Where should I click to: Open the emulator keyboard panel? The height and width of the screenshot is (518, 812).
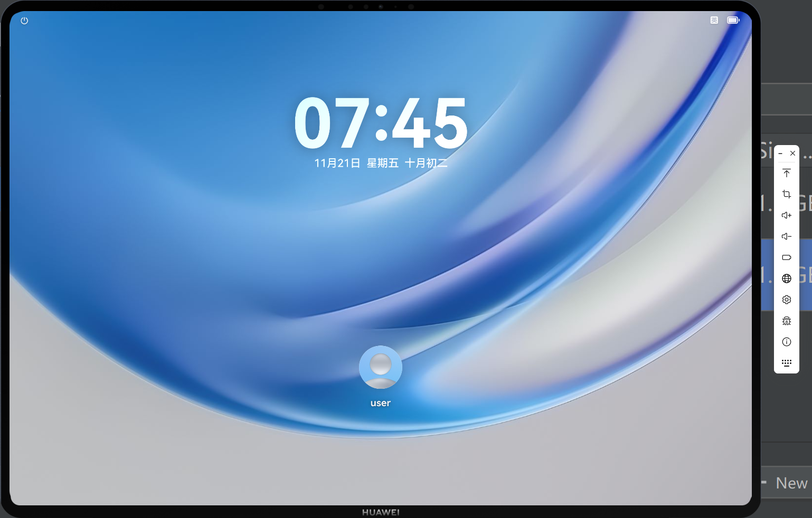(x=787, y=363)
